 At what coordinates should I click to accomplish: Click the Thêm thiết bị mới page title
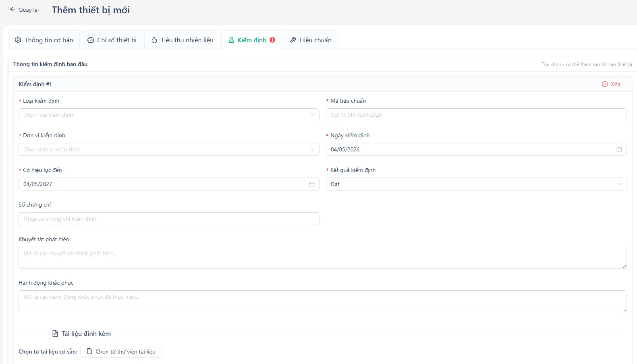(91, 10)
